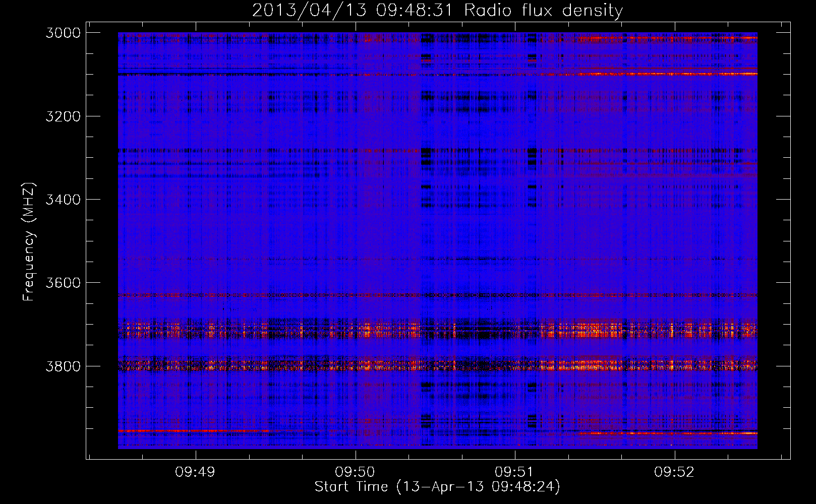Viewport: 816px width, 504px height.
Task: Select the 3600 frequency axis label
Action: (63, 283)
